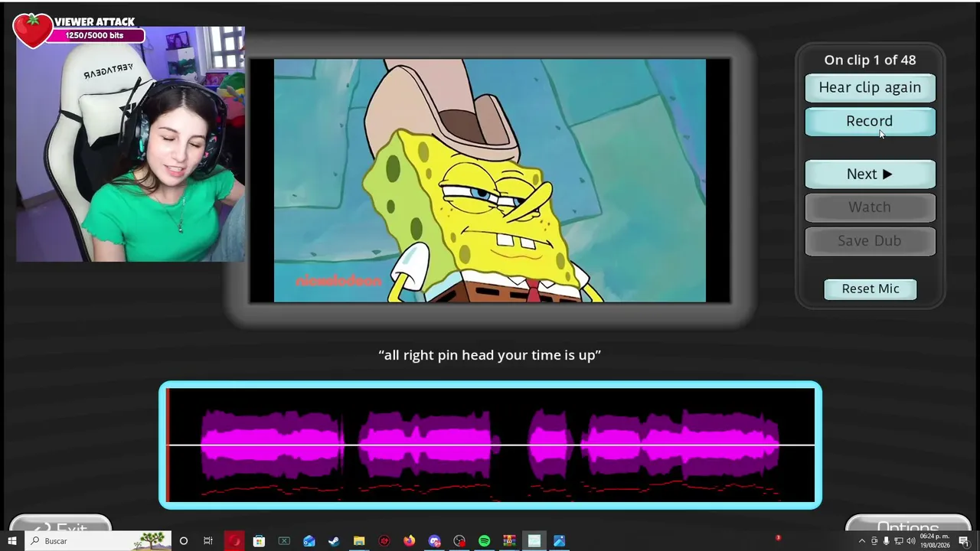Screen dimensions: 980x551
Task: Click the streamer webcam overlay
Action: pos(130,145)
